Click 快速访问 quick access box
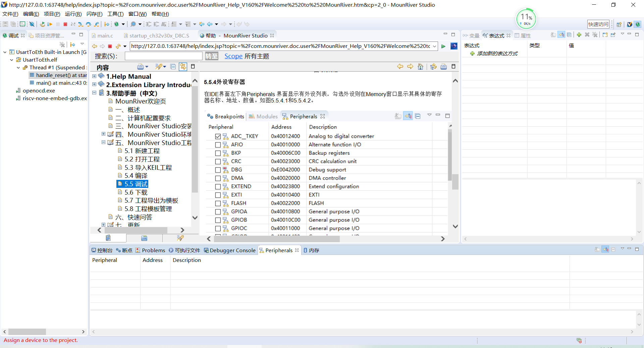Screen dimensions: 644x348 pyautogui.click(x=598, y=24)
